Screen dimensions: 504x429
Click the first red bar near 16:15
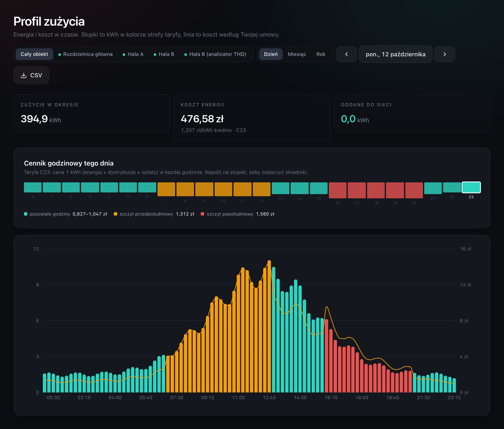(327, 356)
